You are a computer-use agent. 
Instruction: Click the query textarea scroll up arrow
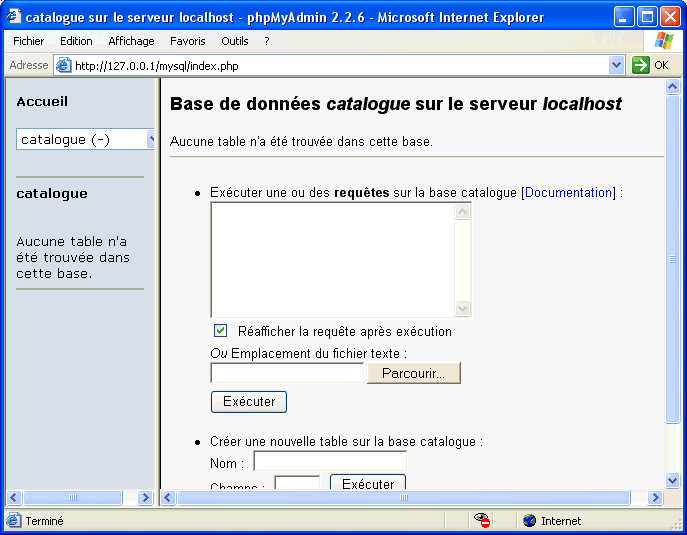(463, 212)
